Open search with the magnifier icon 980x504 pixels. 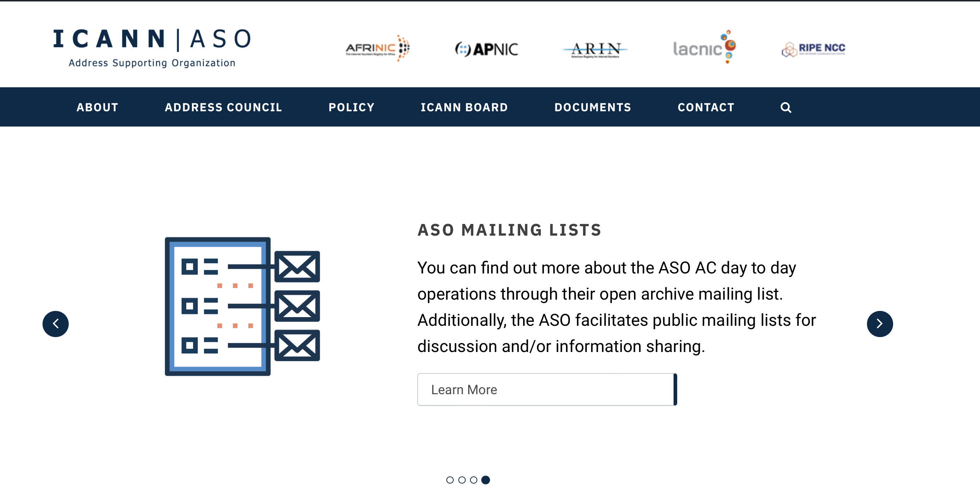click(x=786, y=107)
